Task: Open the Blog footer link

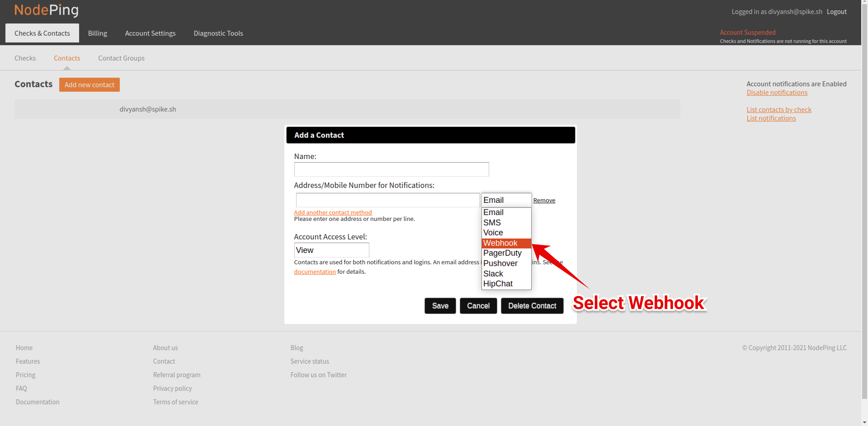Action: pyautogui.click(x=297, y=348)
